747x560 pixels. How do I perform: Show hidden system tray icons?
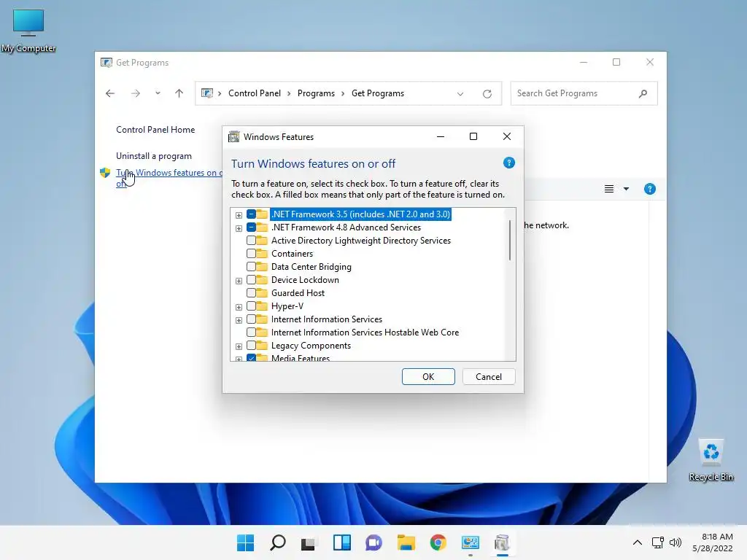638,542
